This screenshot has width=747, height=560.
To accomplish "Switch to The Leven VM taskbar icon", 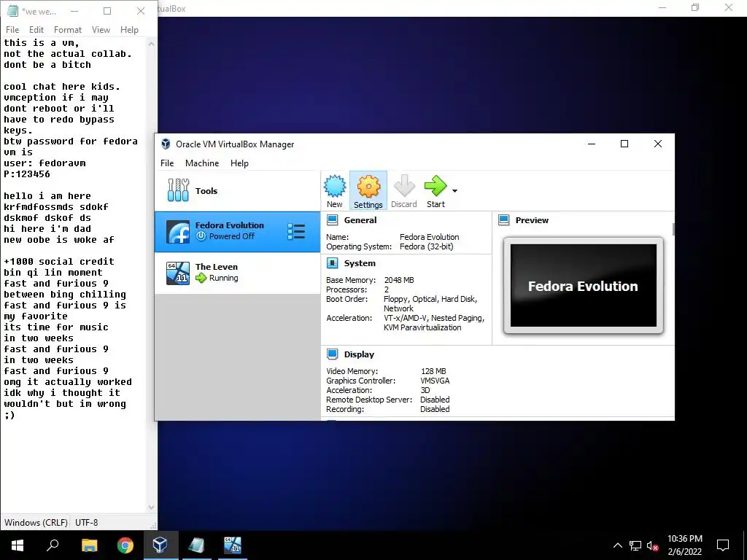I will [x=233, y=545].
